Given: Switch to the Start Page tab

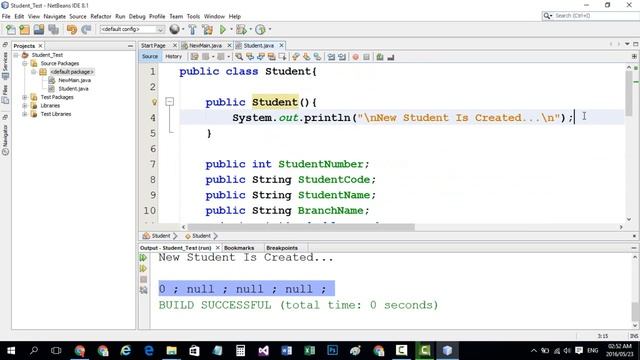Looking at the screenshot, I should tap(153, 46).
